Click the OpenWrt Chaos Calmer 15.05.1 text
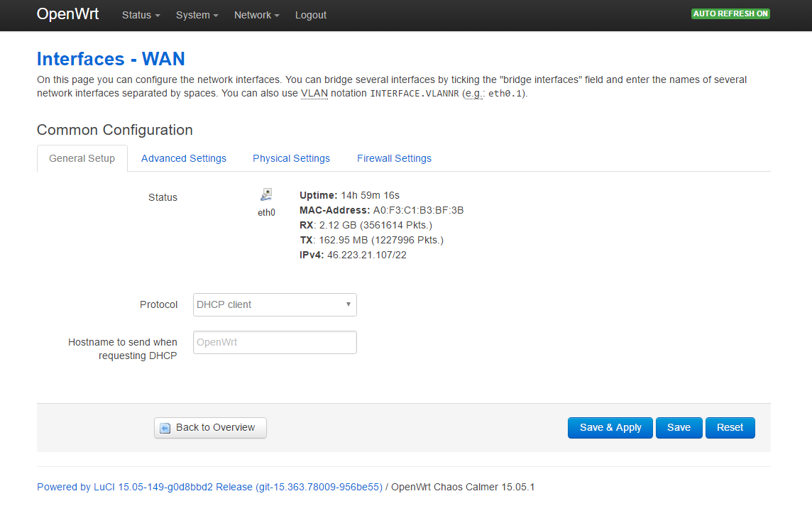Viewport: 812px width, 523px height. coord(463,487)
